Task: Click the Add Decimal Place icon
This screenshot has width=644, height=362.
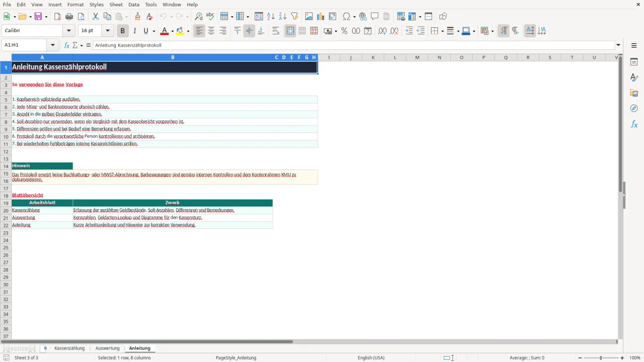Action: tap(382, 31)
